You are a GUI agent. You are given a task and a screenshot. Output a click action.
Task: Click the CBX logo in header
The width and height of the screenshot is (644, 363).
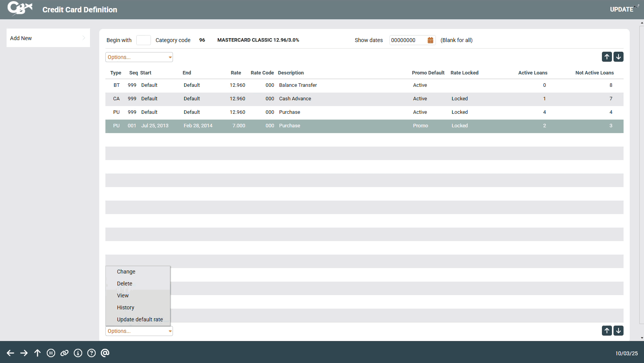20,8
